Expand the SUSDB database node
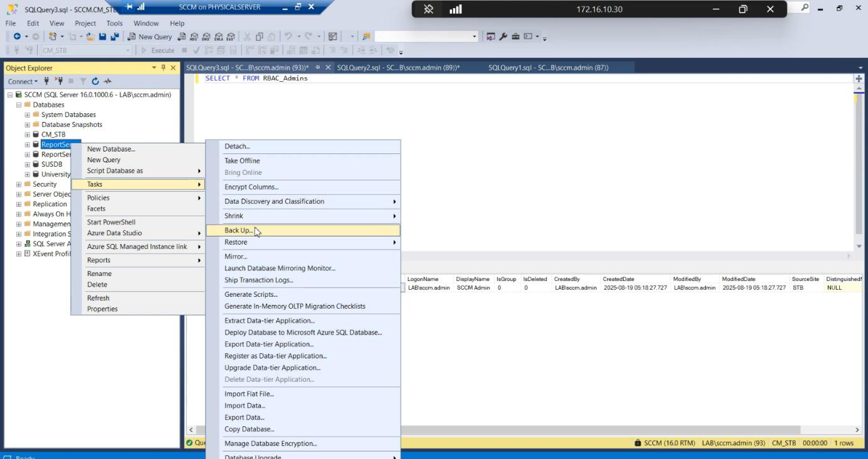 coord(27,164)
